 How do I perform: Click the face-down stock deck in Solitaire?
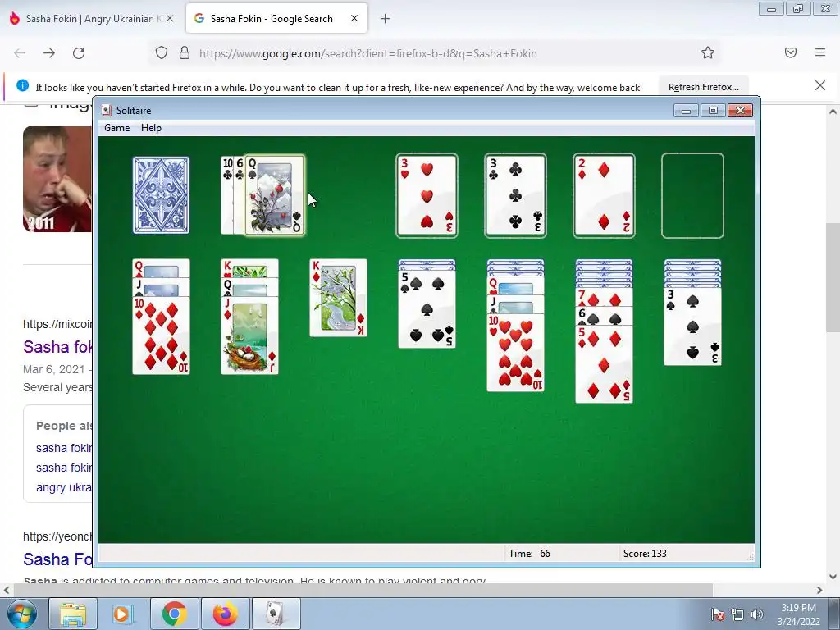[161, 195]
